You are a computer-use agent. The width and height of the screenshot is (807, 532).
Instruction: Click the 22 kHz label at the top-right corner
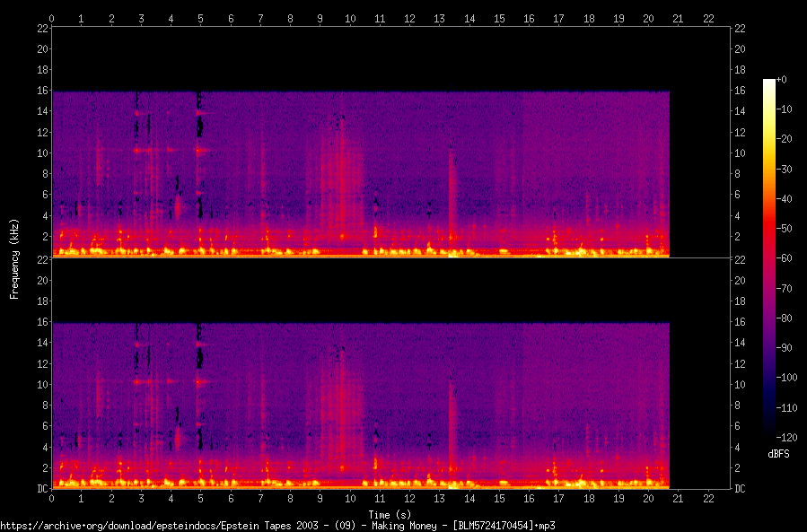click(x=741, y=28)
